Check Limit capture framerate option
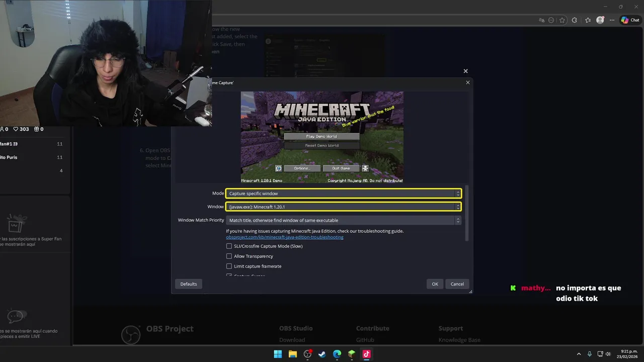Viewport: 644px width, 362px height. 229,266
